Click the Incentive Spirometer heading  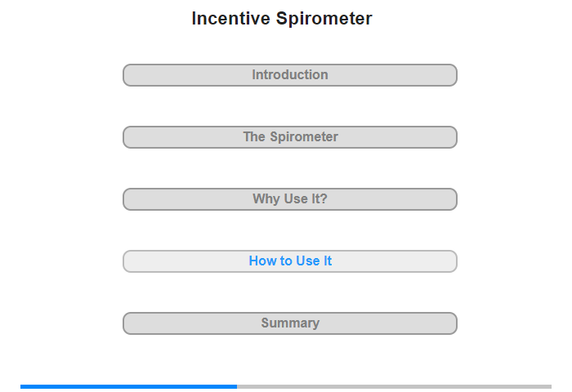point(282,19)
